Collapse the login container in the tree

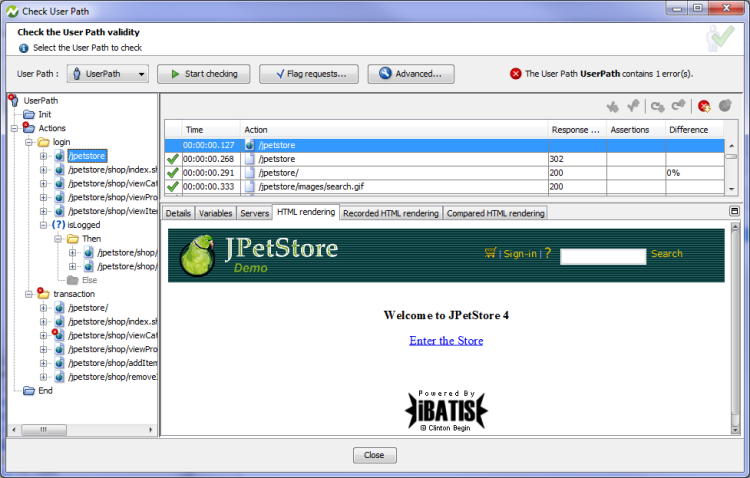(29, 142)
